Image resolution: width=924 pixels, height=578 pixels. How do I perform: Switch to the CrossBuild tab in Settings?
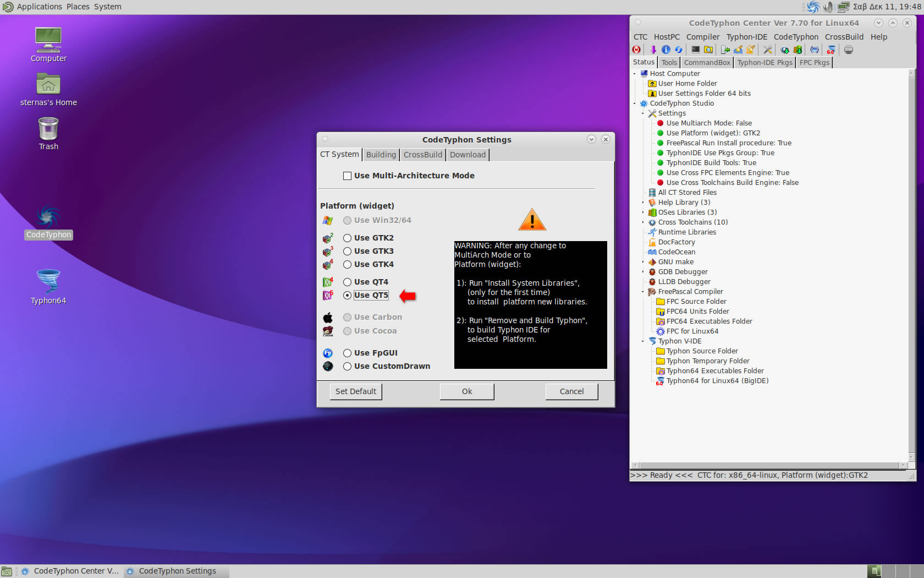(x=423, y=155)
